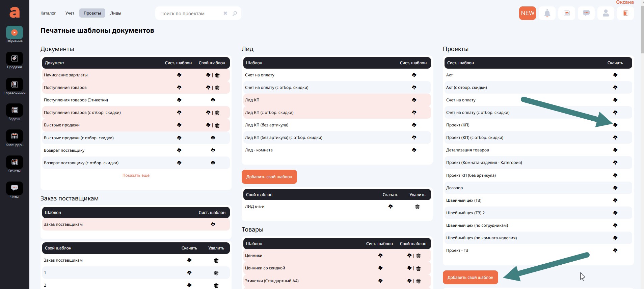644x289 pixels.
Task: Download system template for Договор
Action: pos(615,188)
